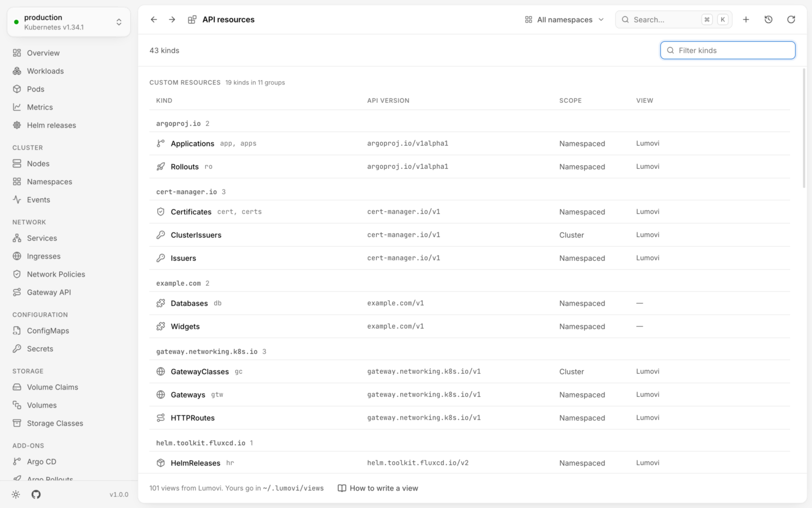Open the Gateways resource kind
The height and width of the screenshot is (508, 812).
click(x=188, y=395)
